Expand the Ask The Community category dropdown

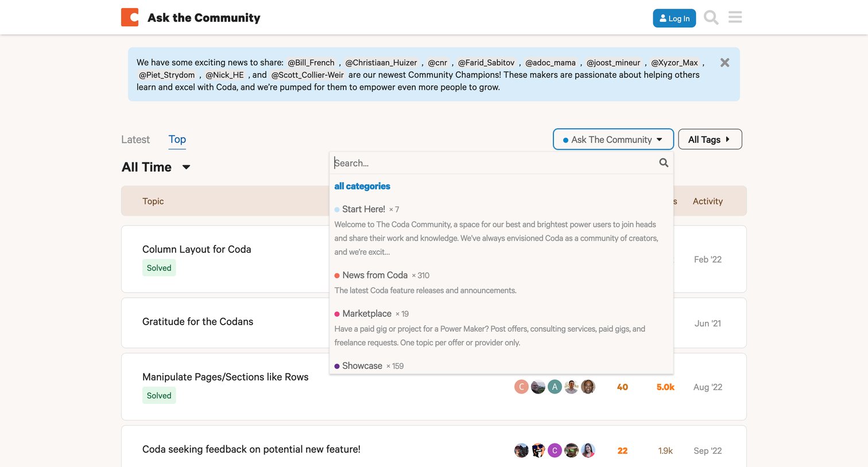coord(613,139)
